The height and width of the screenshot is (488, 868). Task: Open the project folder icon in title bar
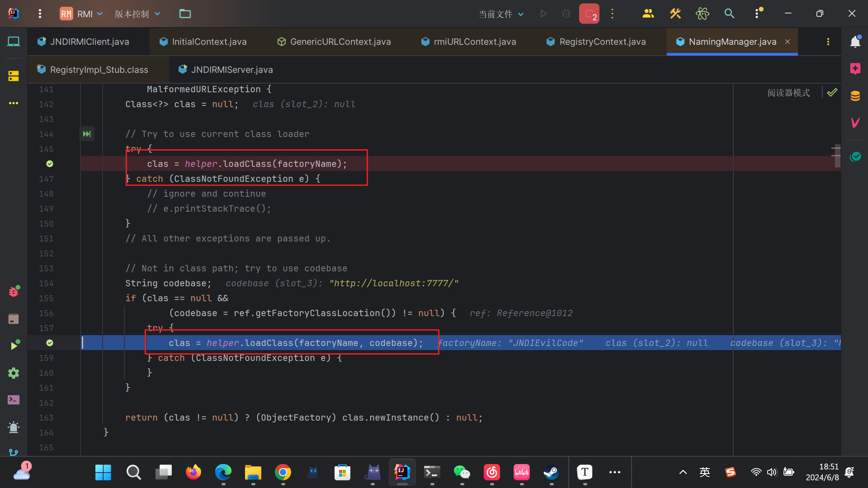[185, 14]
